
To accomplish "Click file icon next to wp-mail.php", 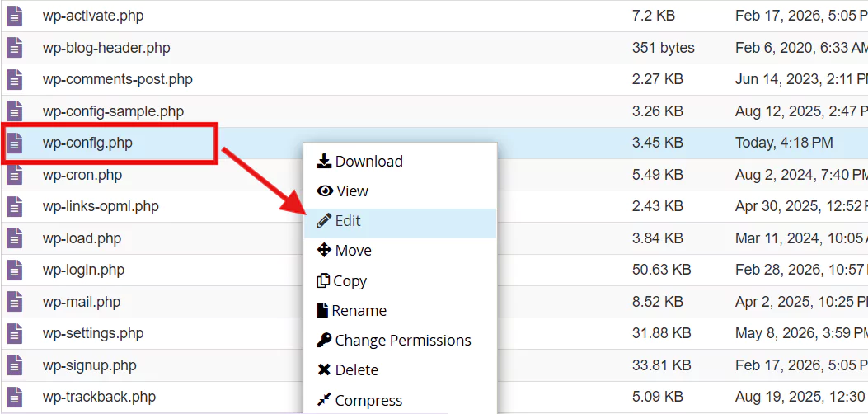I will point(14,302).
